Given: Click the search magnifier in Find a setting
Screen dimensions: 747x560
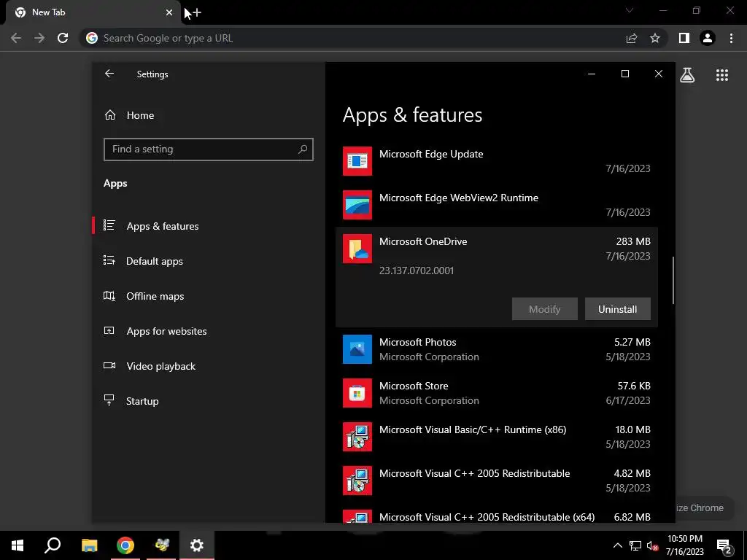Looking at the screenshot, I should pyautogui.click(x=302, y=149).
